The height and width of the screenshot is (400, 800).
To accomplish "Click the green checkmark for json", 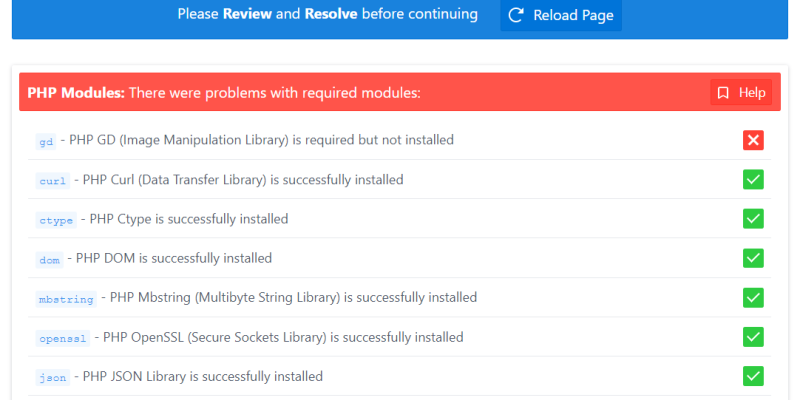I will pyautogui.click(x=753, y=377).
